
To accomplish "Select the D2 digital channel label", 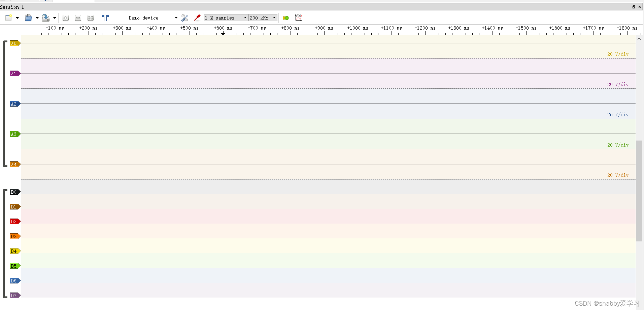I will [x=15, y=222].
